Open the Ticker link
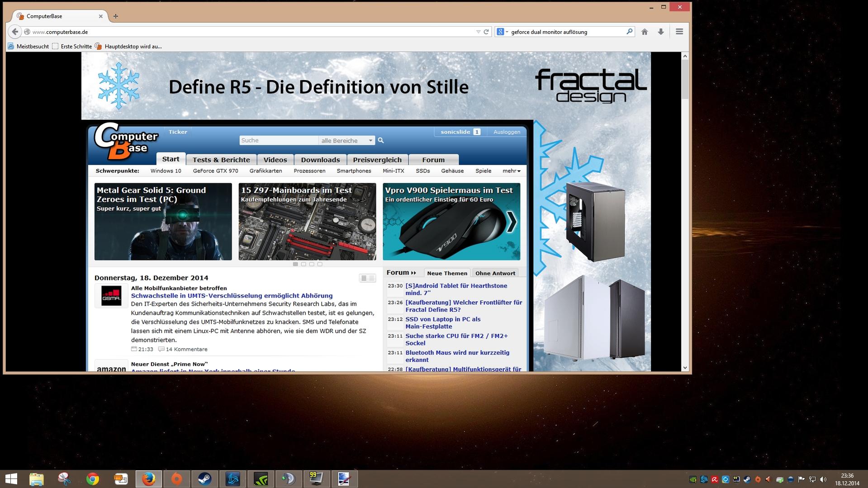The width and height of the screenshot is (868, 488). click(x=178, y=132)
